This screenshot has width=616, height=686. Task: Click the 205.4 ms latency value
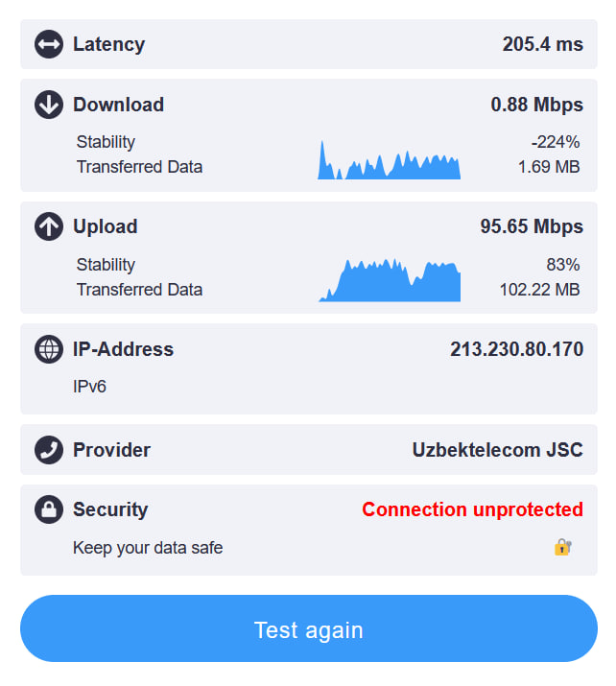[x=542, y=44]
